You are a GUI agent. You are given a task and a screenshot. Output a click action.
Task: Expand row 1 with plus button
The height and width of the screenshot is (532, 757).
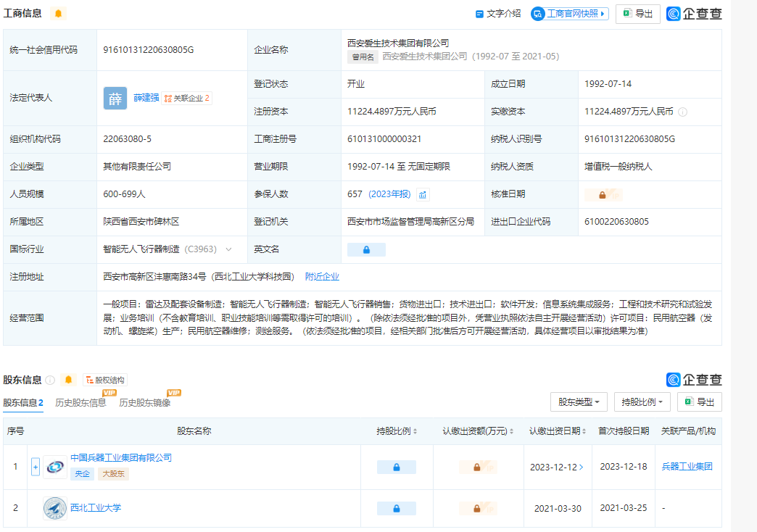pos(36,467)
